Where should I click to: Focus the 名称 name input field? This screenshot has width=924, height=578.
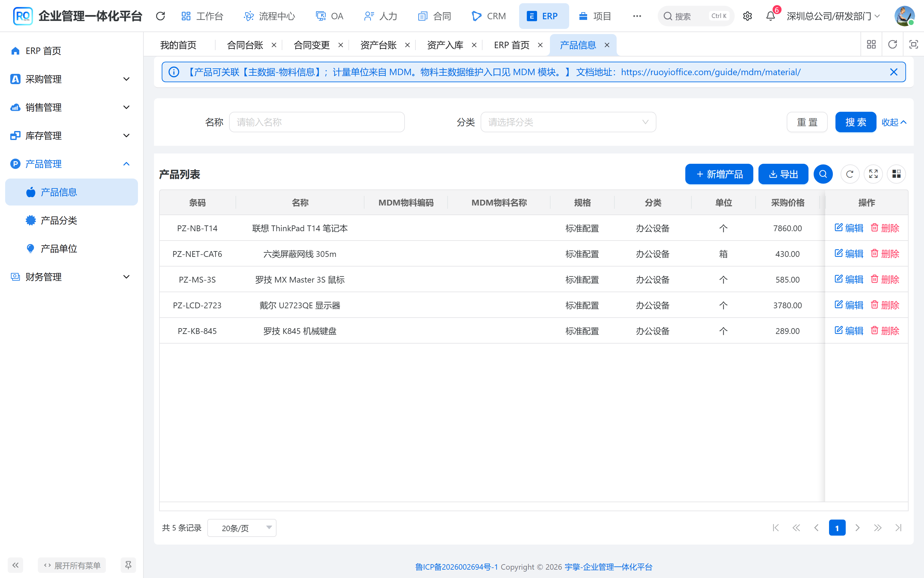click(317, 122)
